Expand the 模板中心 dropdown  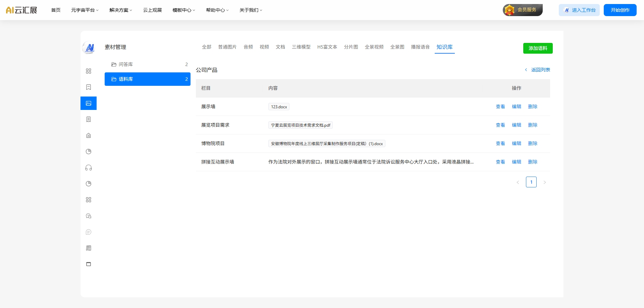pos(183,10)
